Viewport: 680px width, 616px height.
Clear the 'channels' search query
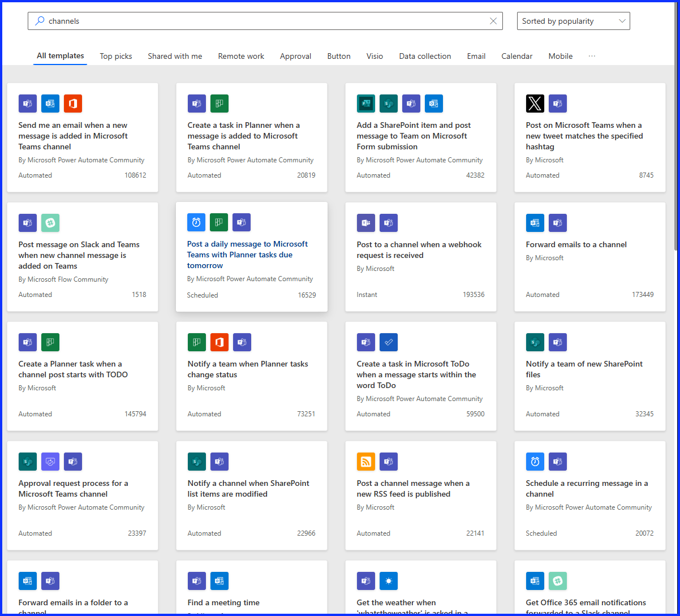(x=493, y=20)
